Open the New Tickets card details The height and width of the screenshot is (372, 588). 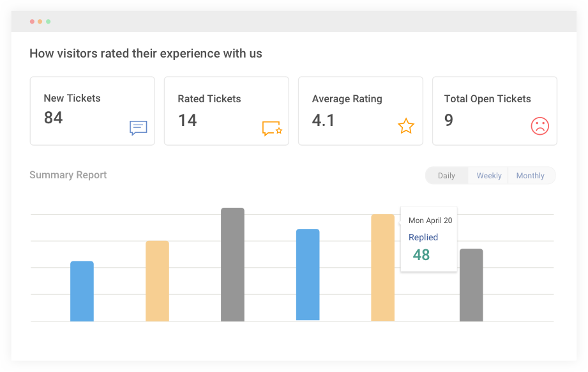coord(92,110)
